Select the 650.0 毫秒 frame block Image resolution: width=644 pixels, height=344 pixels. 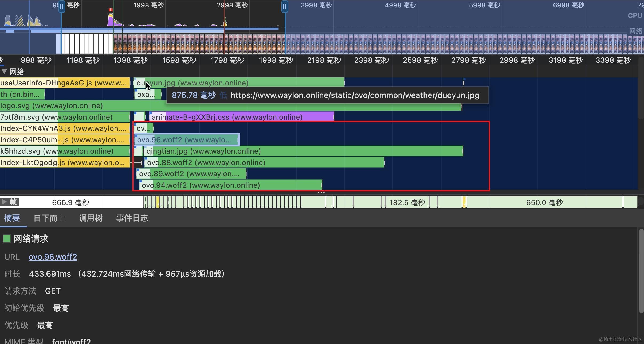coord(544,202)
